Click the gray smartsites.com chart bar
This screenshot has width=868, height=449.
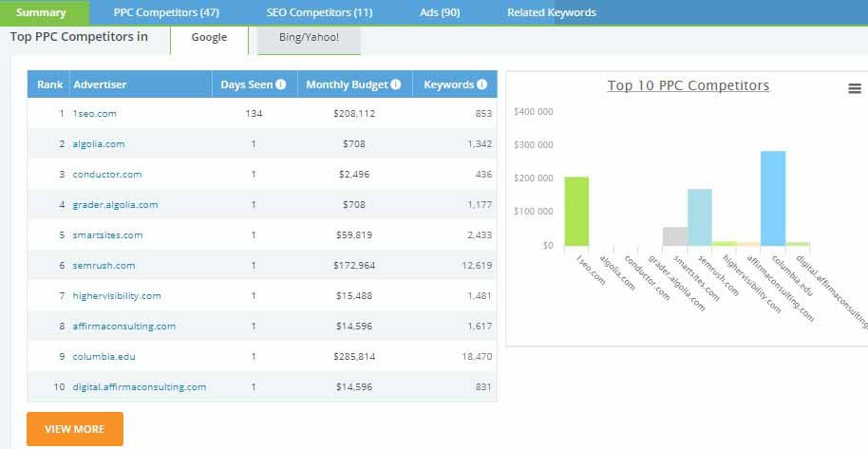point(675,236)
